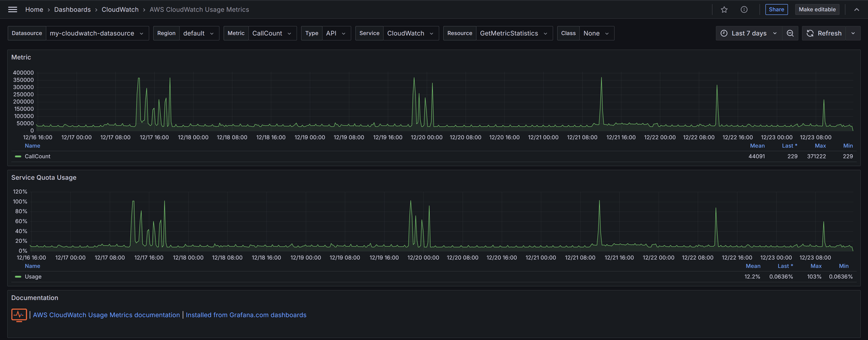Open CloudWatch folder breadcrumb

tap(120, 10)
